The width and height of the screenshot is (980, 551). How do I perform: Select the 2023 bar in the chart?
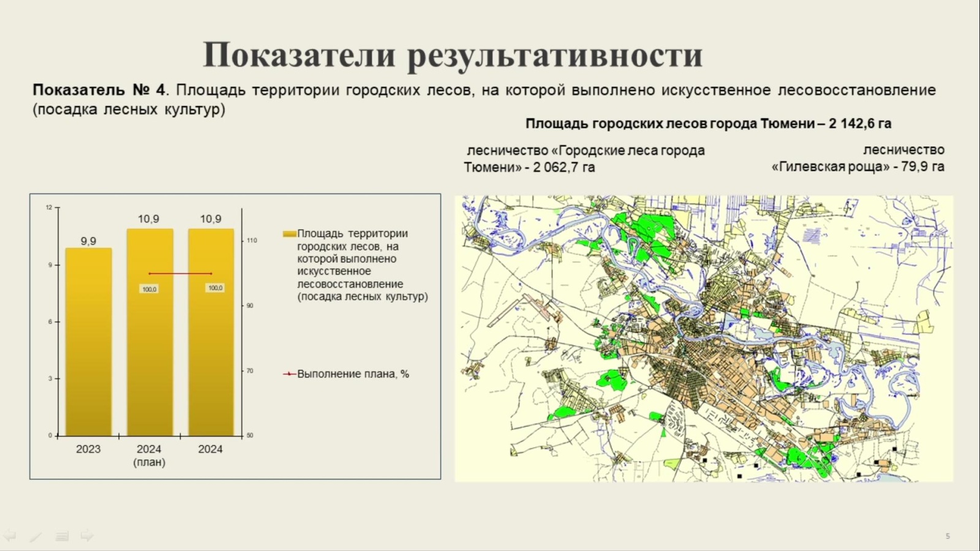click(88, 342)
